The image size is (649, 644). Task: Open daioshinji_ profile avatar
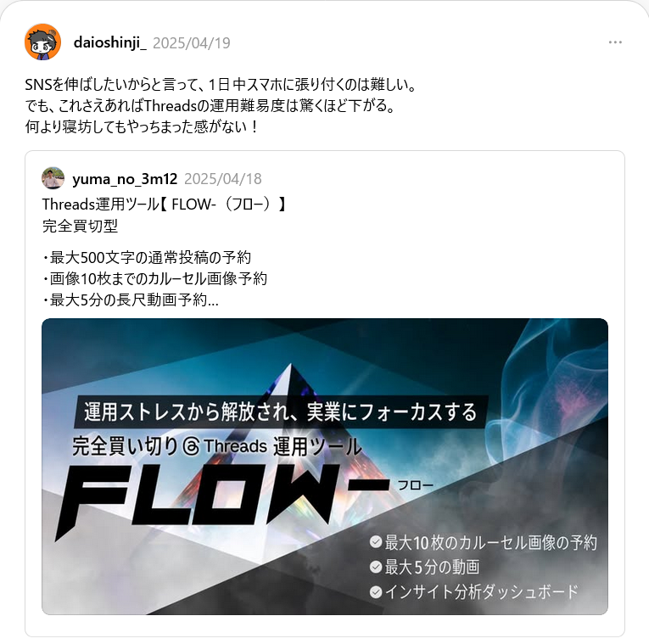(x=42, y=42)
